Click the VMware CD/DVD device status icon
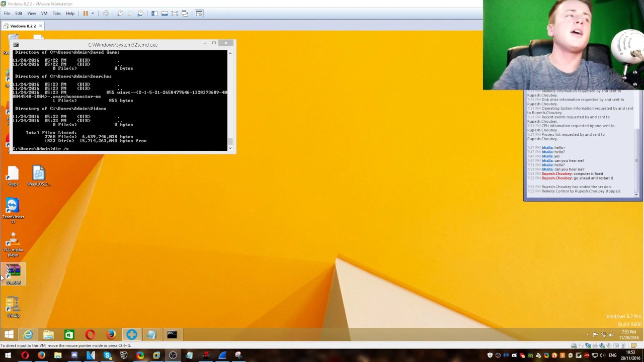 pyautogui.click(x=580, y=345)
